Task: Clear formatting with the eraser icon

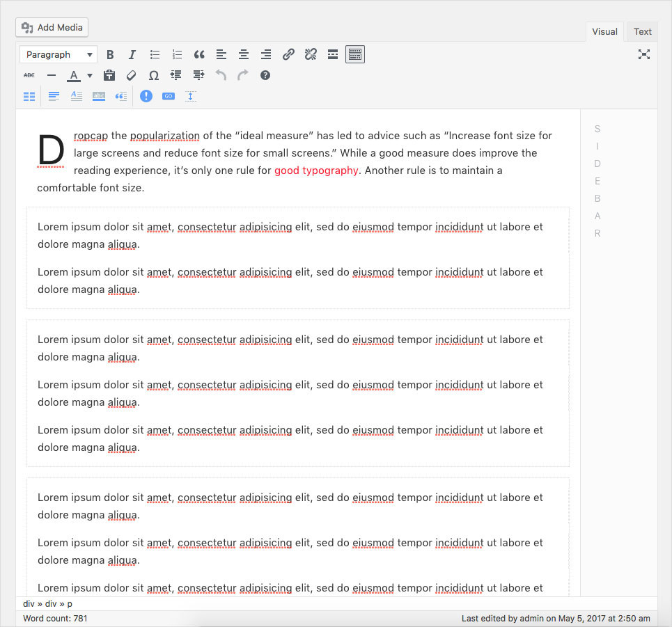Action: coord(131,75)
